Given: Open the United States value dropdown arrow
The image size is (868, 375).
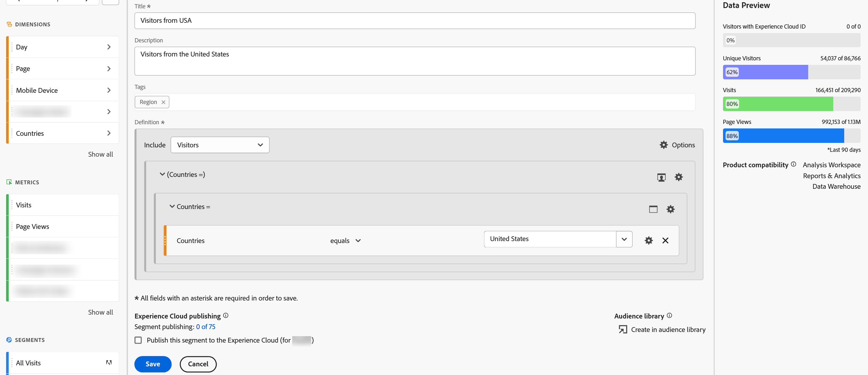Looking at the screenshot, I should [624, 239].
